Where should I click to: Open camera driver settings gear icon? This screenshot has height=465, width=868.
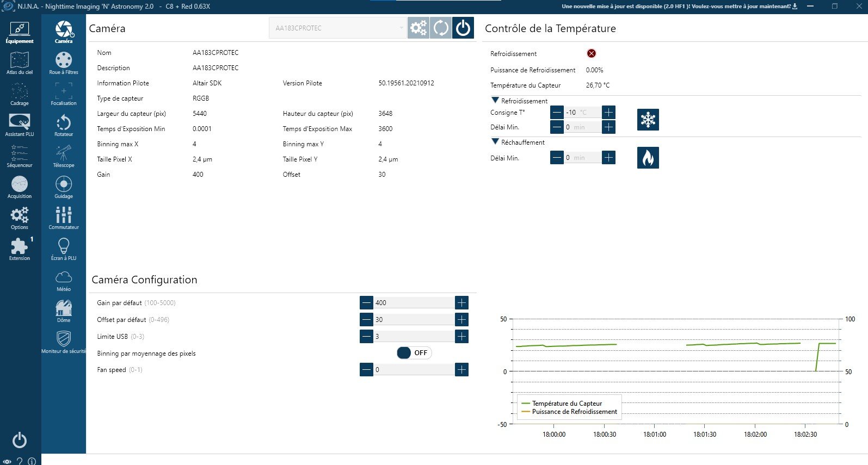418,28
